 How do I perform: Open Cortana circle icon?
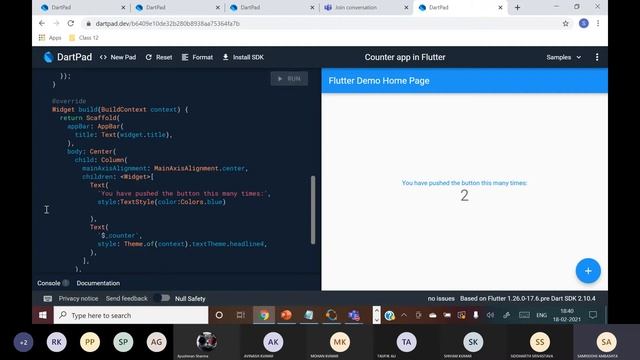(x=219, y=315)
